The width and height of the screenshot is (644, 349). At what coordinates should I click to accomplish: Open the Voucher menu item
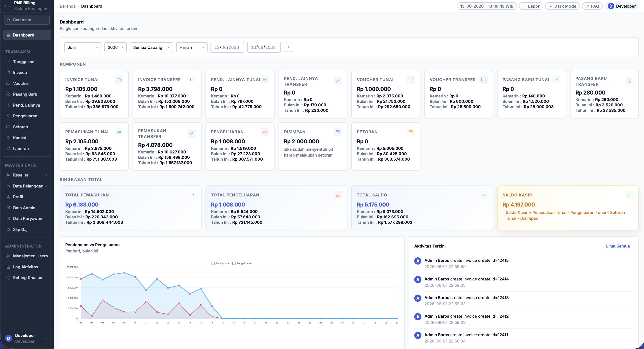27,83
